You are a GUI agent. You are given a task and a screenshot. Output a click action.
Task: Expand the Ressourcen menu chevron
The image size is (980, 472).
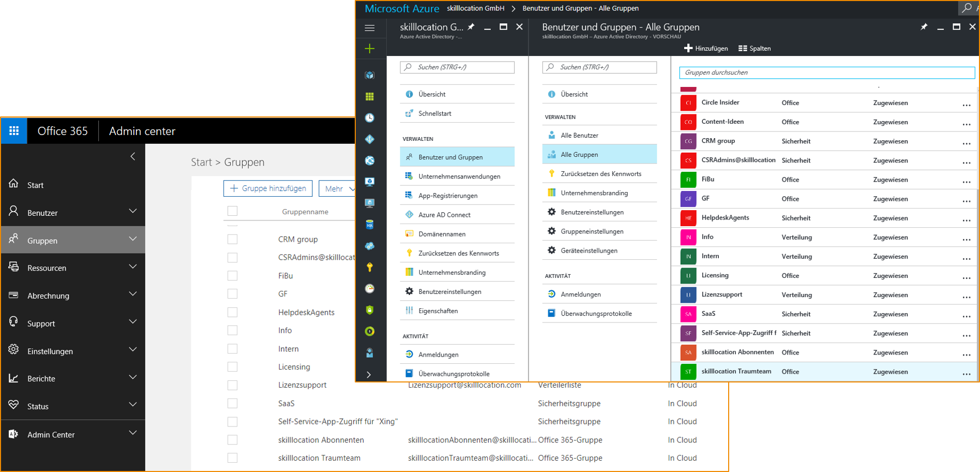pyautogui.click(x=133, y=267)
